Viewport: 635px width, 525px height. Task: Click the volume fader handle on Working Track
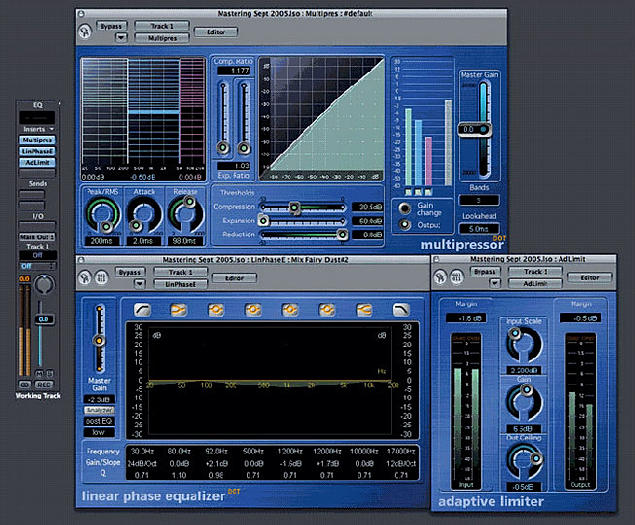pyautogui.click(x=43, y=319)
